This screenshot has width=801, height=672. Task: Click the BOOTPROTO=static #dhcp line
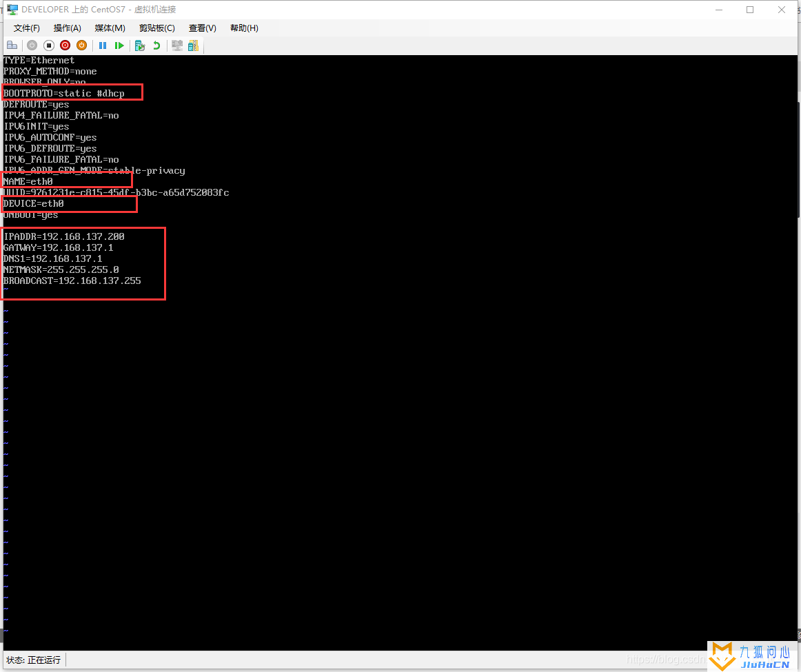point(64,94)
